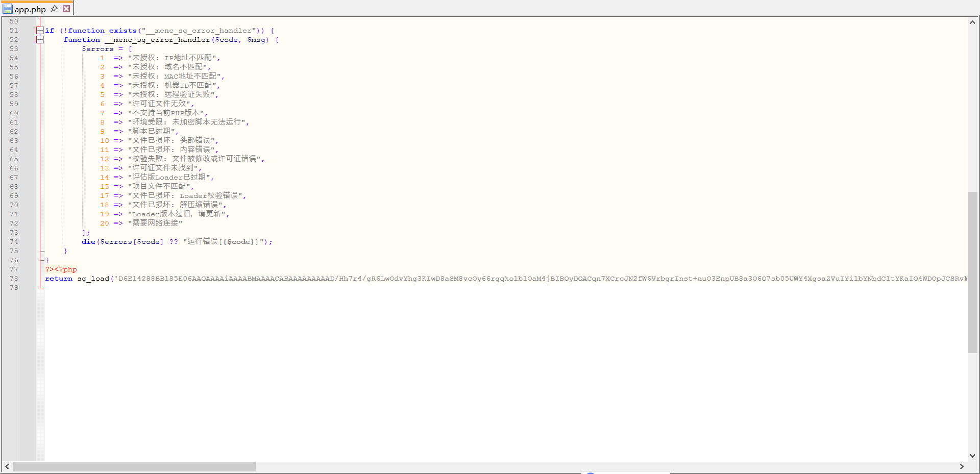Click the vertical scrollbar thumb
This screenshot has width=980, height=474.
point(972,272)
